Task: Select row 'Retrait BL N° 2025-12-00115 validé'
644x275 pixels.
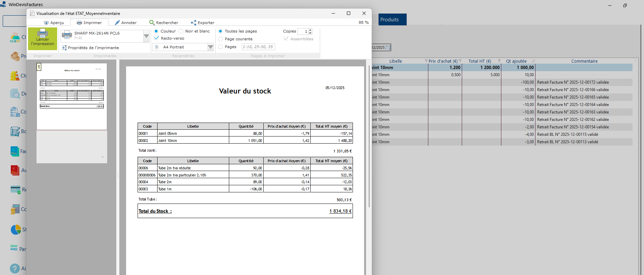Action: pyautogui.click(x=502, y=134)
